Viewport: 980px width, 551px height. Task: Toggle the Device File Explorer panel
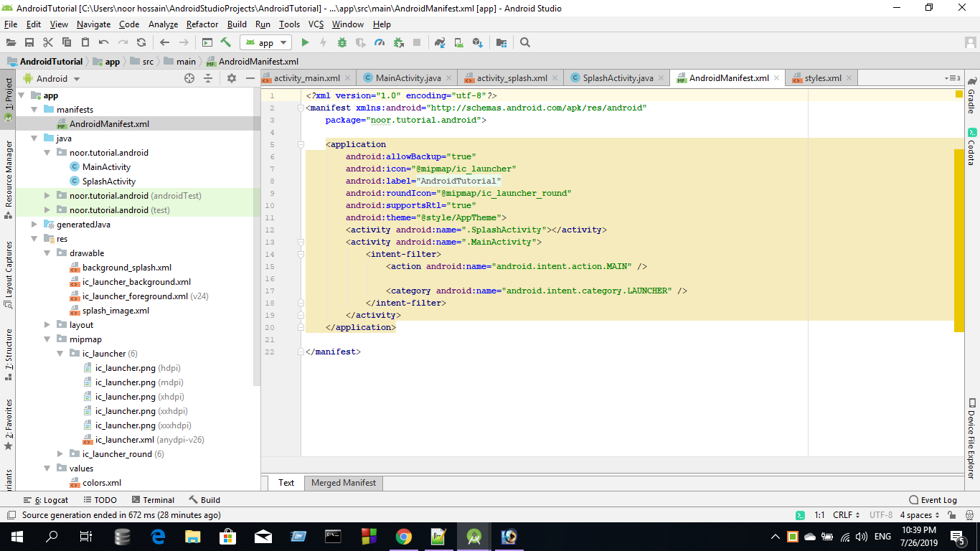(971, 438)
